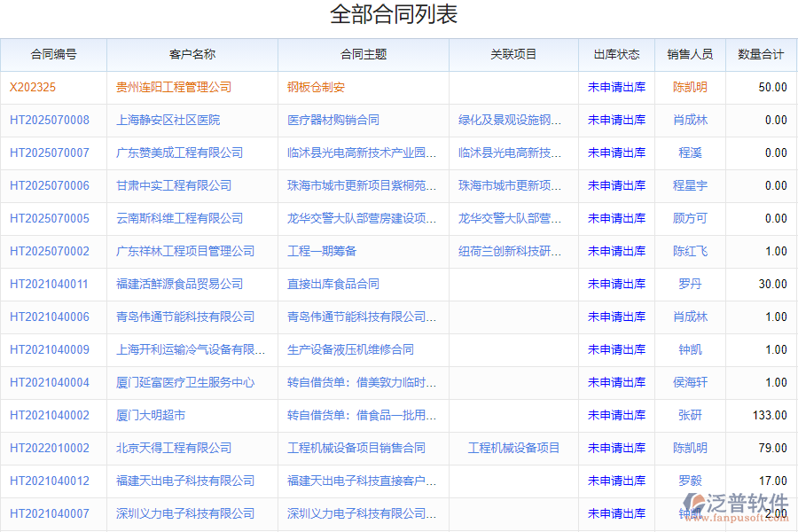Open contract HT2025070008 link
Screen dimensions: 798x532
pos(50,120)
